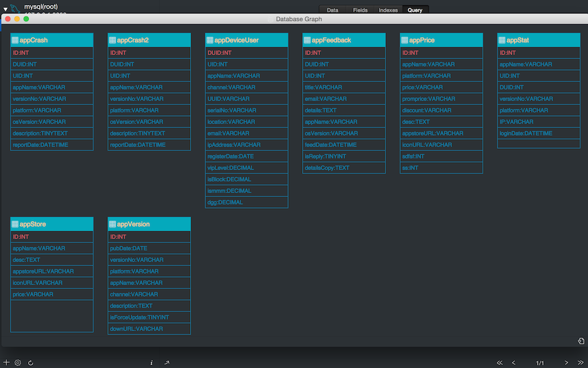Click the export graph icon at bottom right
This screenshot has height=368, width=588.
coord(581,341)
